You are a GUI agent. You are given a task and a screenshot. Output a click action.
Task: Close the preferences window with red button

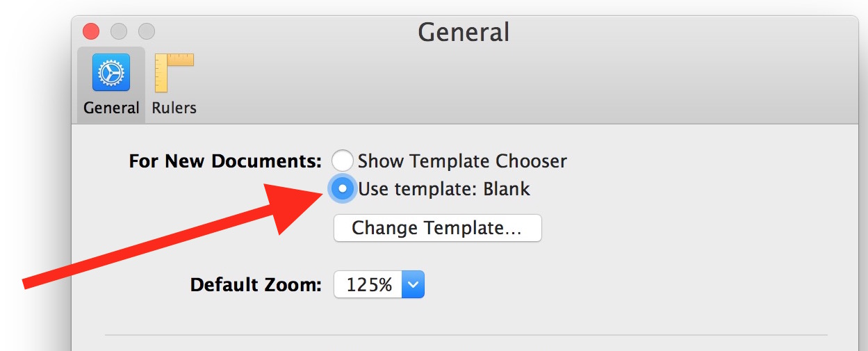point(91,31)
